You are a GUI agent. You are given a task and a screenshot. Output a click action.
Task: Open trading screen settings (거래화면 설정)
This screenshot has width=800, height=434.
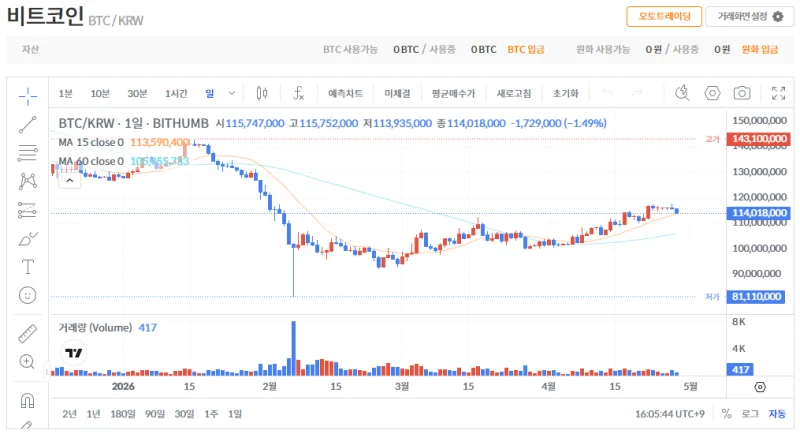click(x=749, y=17)
